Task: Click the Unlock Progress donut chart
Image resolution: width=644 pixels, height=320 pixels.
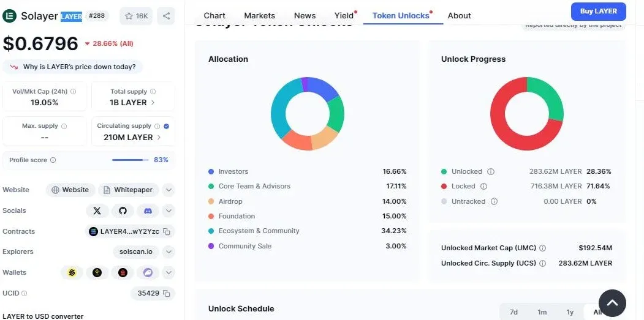Action: pyautogui.click(x=527, y=114)
